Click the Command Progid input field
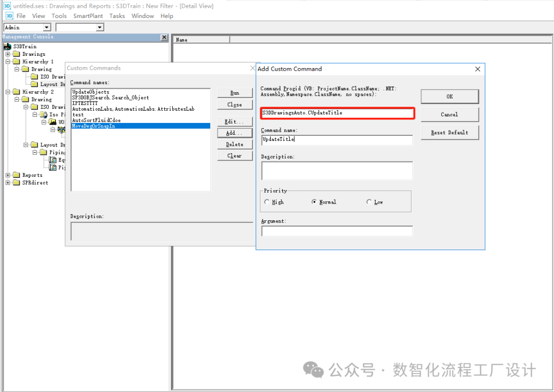The height and width of the screenshot is (392, 554). [338, 113]
